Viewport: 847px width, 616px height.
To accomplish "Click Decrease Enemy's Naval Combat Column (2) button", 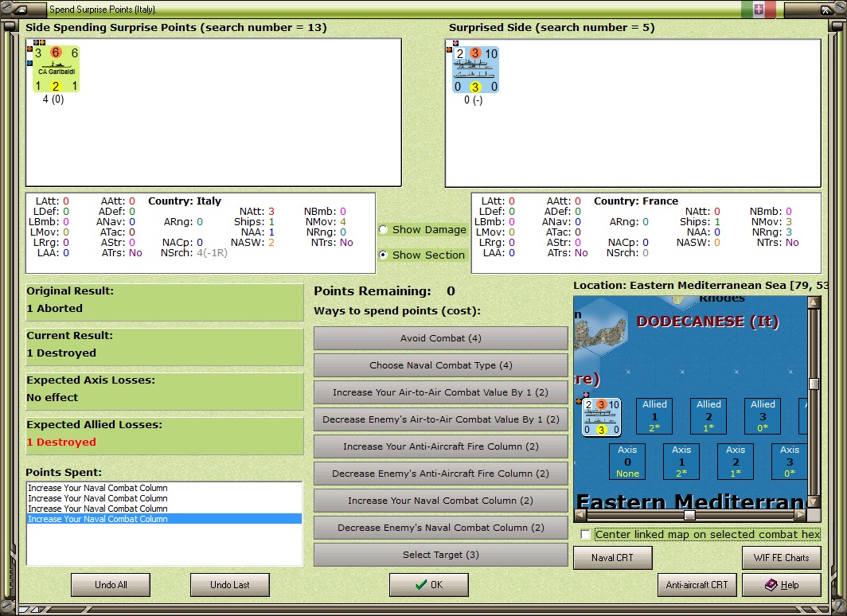I will point(441,528).
